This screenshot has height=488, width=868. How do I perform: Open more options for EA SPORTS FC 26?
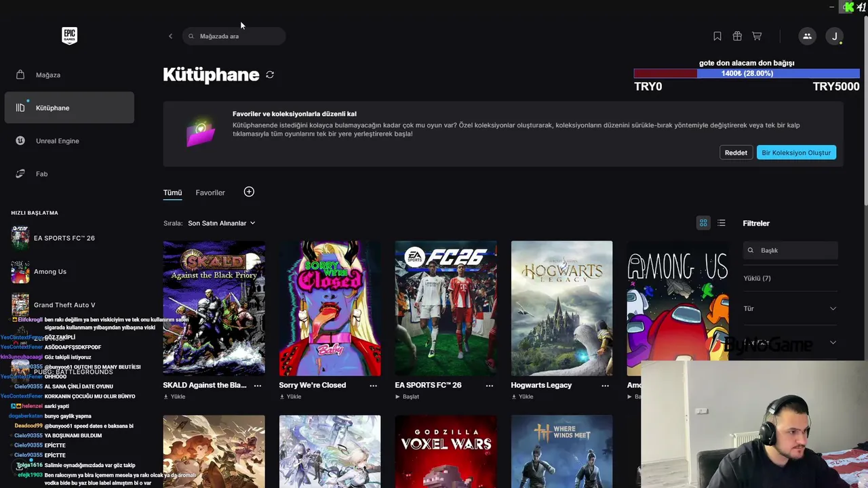(x=490, y=385)
